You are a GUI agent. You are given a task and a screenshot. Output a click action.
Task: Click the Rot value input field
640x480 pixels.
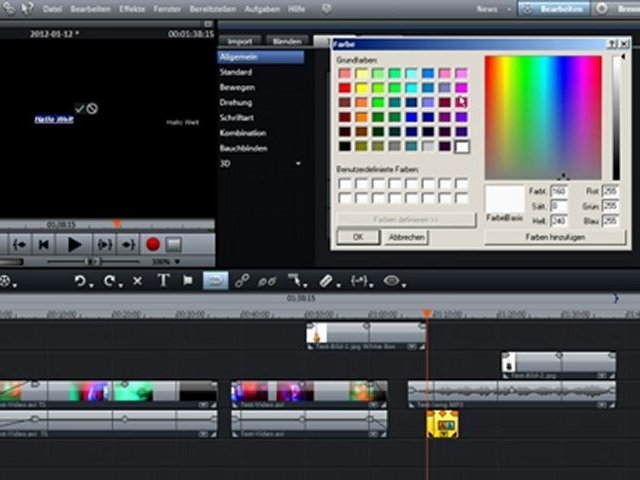click(x=610, y=191)
